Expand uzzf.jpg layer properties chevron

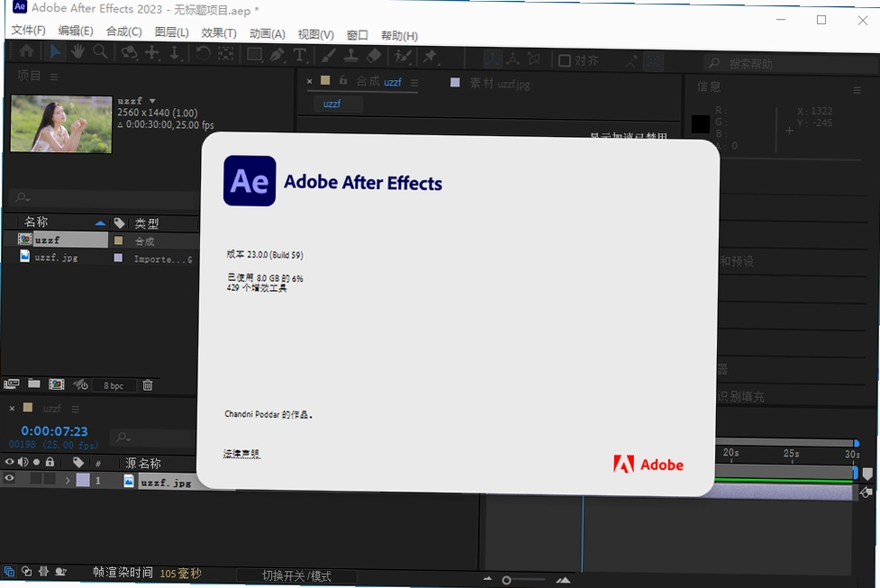pos(68,480)
